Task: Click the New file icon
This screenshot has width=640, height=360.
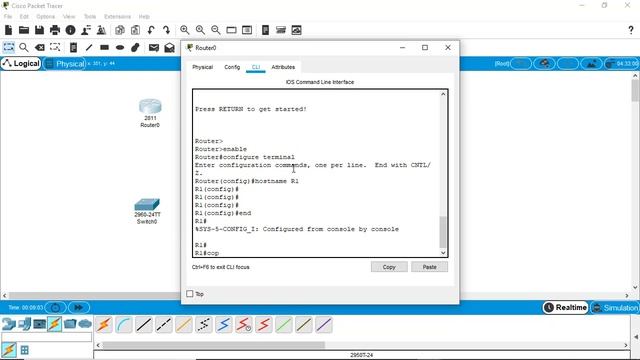Action: [8, 30]
